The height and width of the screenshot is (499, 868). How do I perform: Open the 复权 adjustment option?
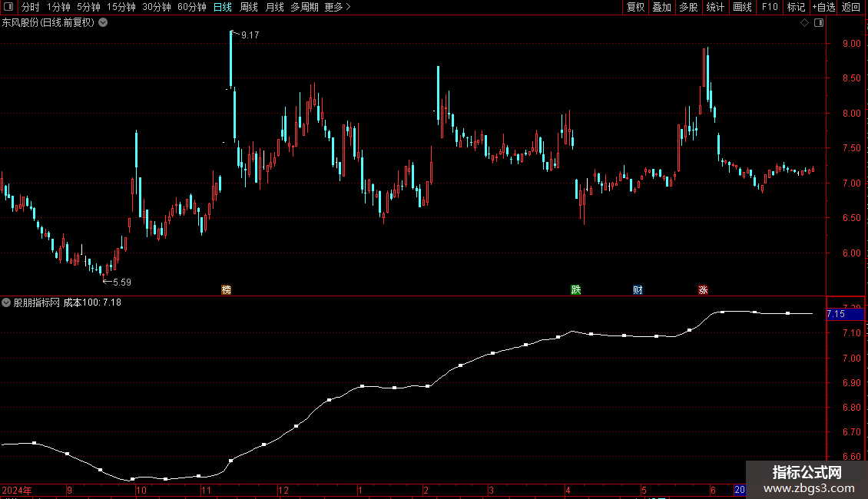click(x=635, y=7)
